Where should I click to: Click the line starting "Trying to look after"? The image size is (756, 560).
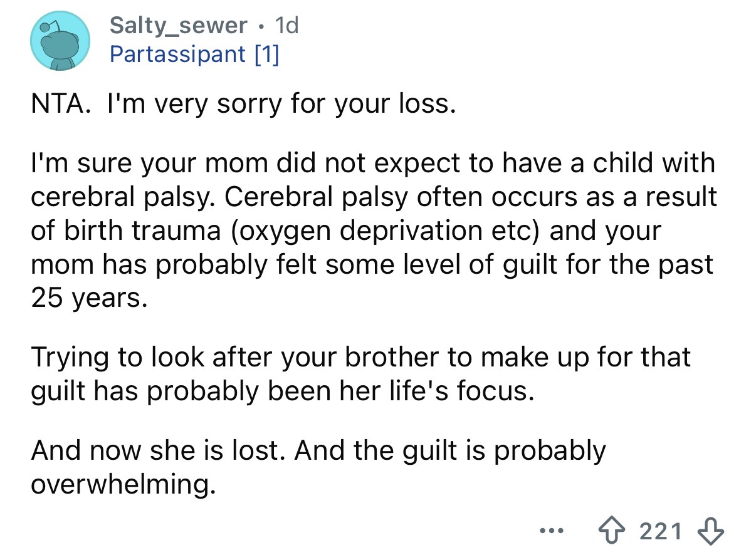pos(360,356)
